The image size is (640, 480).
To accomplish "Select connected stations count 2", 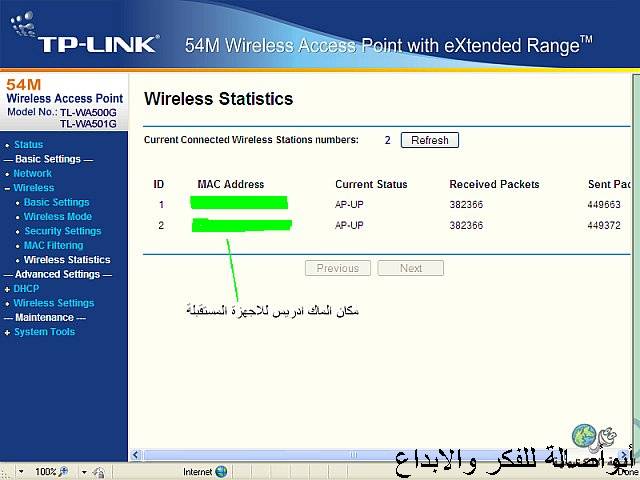I will 387,140.
